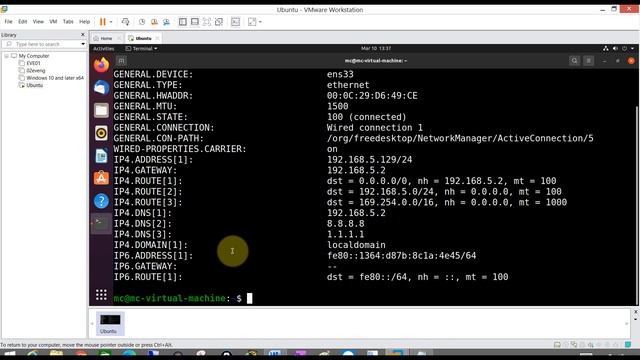640x360 pixels.
Task: Click the IP address 192.168.5.129/24
Action: pos(369,160)
